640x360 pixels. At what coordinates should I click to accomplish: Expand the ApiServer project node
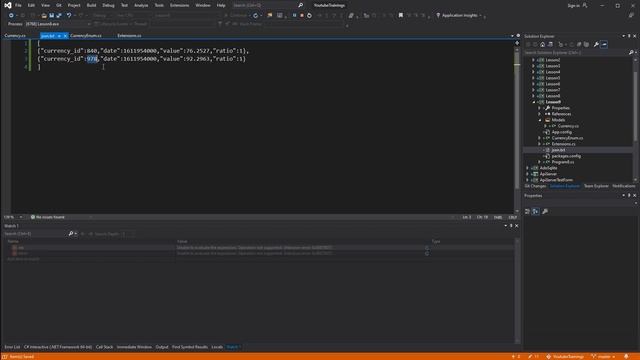tap(527, 174)
